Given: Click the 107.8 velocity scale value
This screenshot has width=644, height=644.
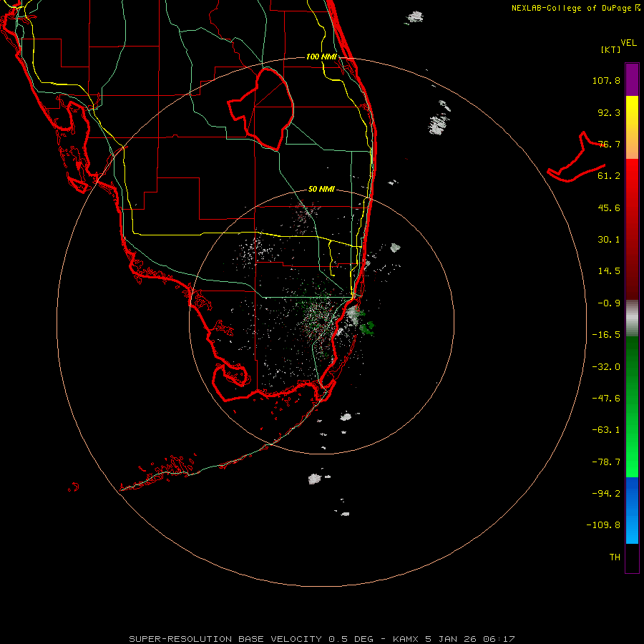Looking at the screenshot, I should (606, 80).
